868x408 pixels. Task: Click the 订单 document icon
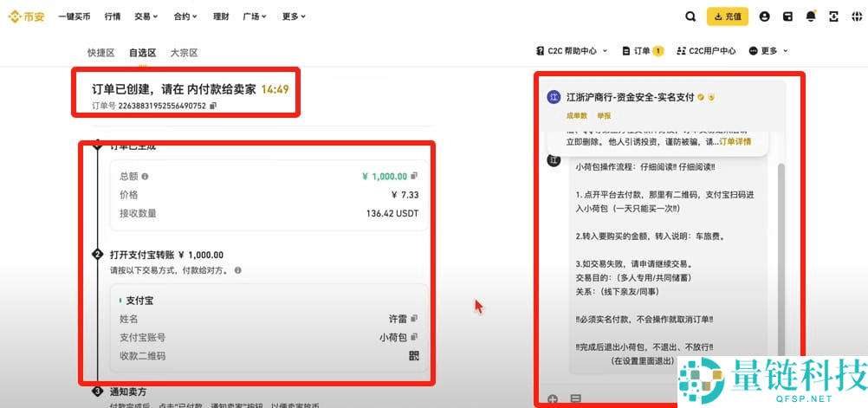(626, 51)
